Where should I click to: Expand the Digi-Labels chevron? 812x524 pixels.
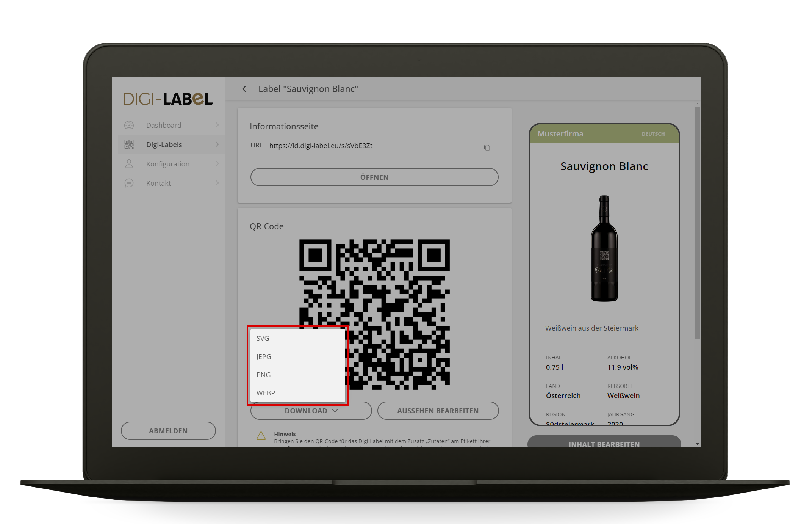217,144
